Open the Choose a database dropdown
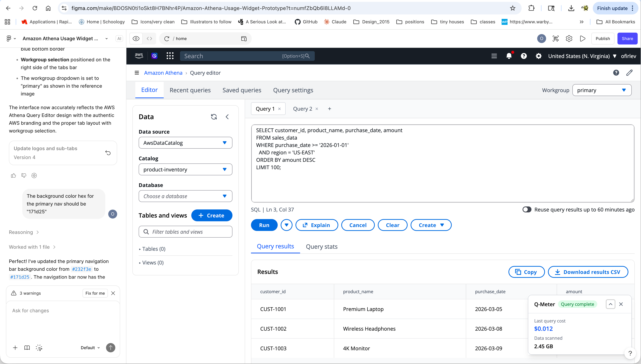 (185, 196)
